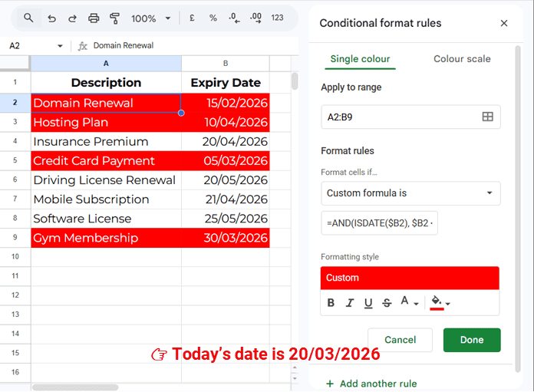Activate the paint format tool

click(115, 18)
